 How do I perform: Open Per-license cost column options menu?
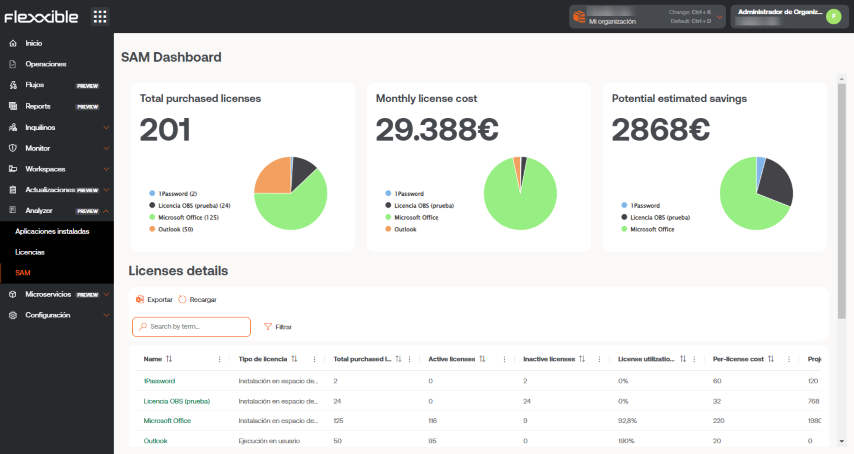click(789, 359)
